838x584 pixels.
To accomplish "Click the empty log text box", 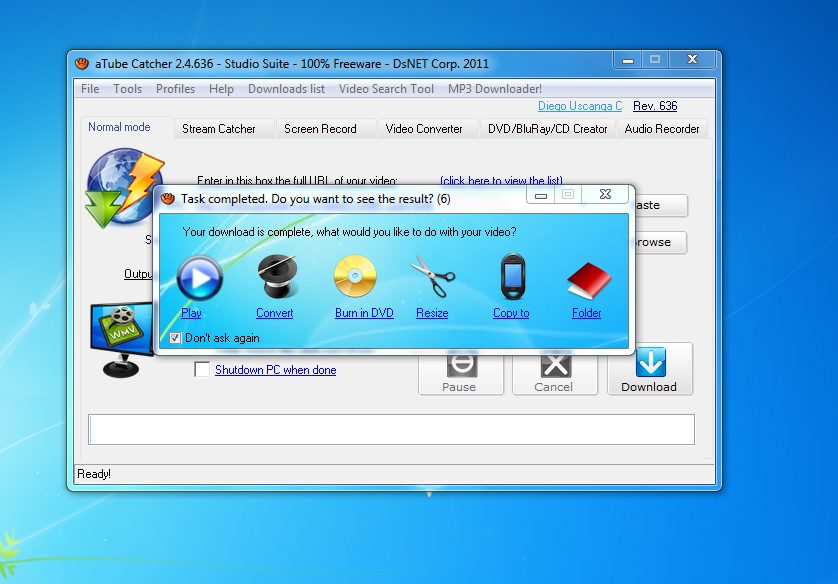I will coord(391,429).
